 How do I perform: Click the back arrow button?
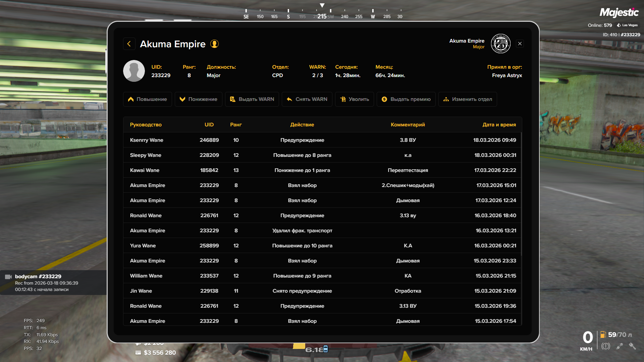pos(129,44)
